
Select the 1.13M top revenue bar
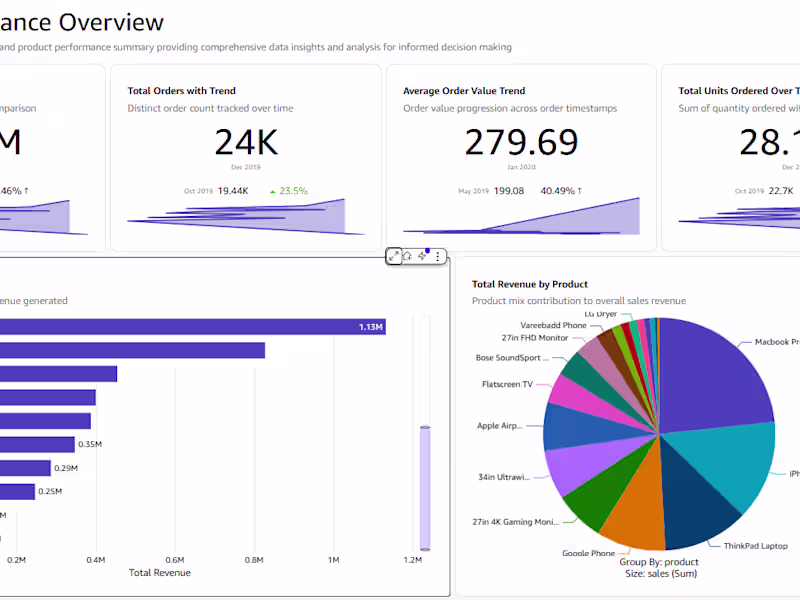(193, 327)
